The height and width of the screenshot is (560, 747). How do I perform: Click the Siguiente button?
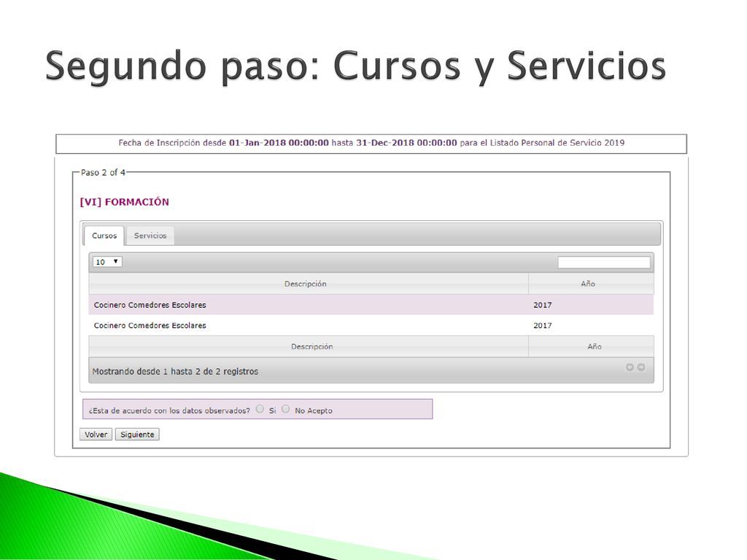[x=137, y=435]
